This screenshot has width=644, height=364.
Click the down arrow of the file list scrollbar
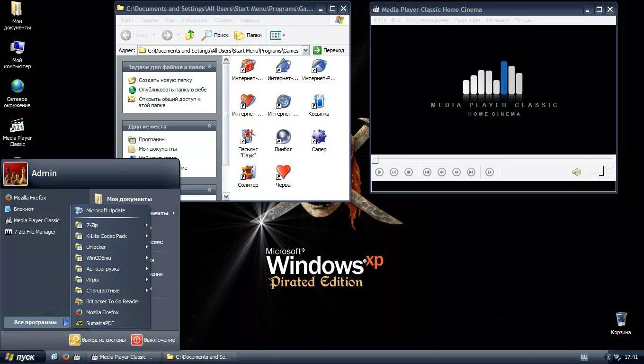coord(226,196)
